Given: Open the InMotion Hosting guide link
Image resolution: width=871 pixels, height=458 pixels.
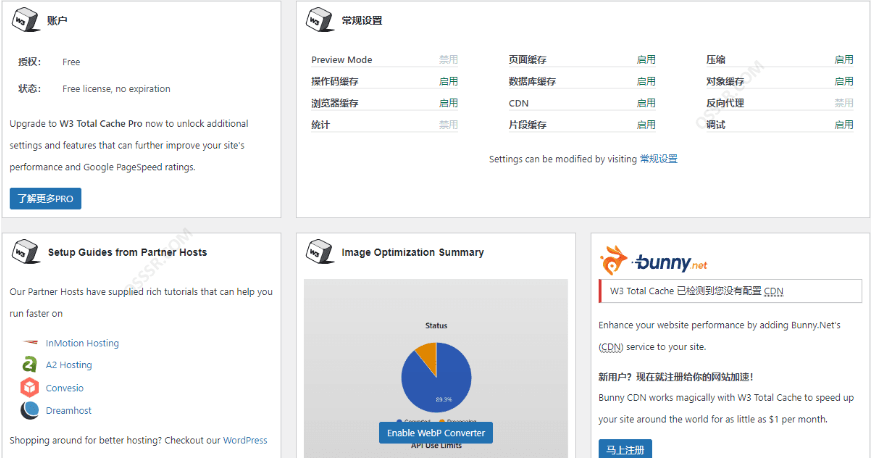Looking at the screenshot, I should (x=82, y=343).
